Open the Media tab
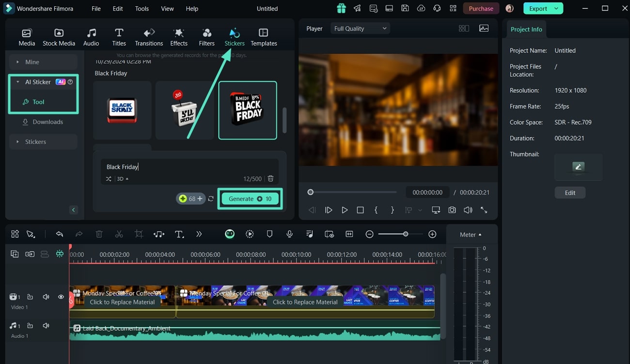The image size is (630, 364). 27,37
